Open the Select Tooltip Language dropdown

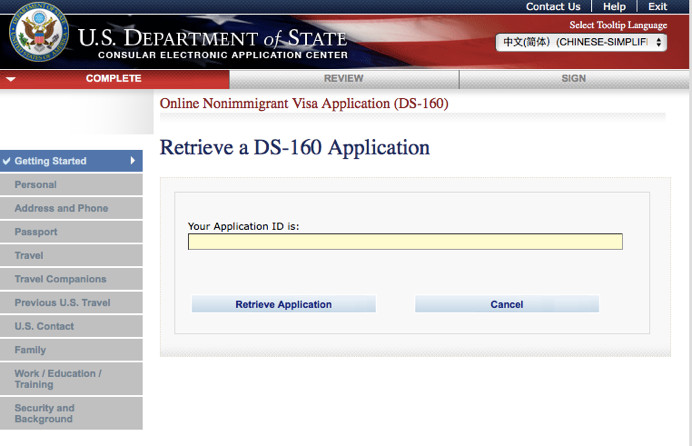tap(581, 42)
